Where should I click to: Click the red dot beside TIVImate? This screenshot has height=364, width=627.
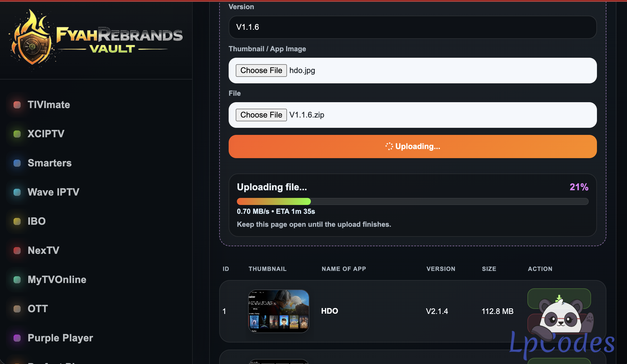pos(17,105)
